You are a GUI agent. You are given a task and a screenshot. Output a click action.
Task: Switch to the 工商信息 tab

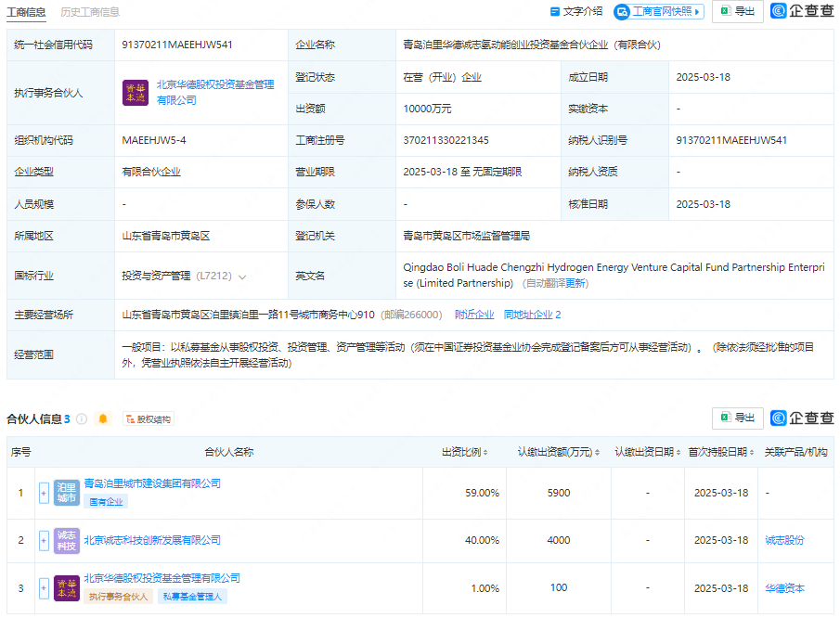26,12
